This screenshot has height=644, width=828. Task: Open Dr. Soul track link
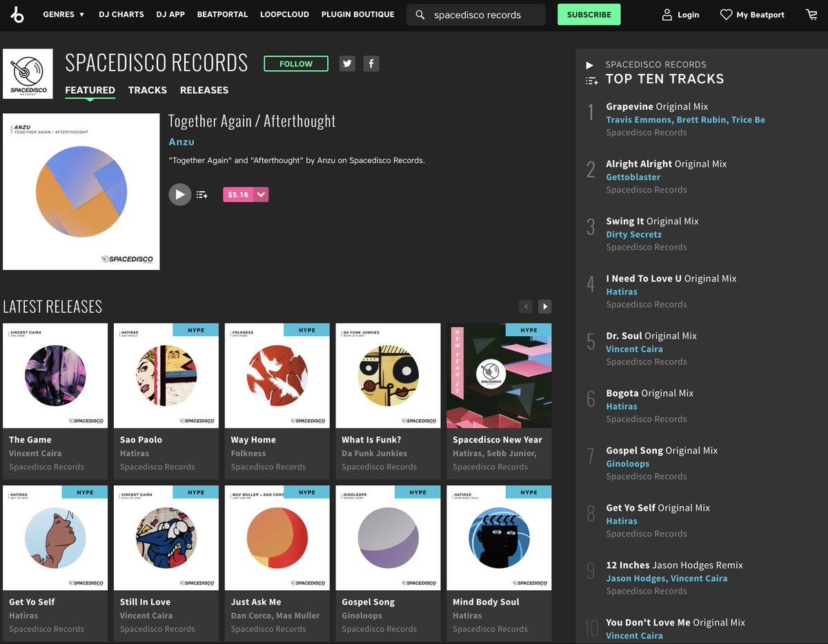[x=651, y=335]
